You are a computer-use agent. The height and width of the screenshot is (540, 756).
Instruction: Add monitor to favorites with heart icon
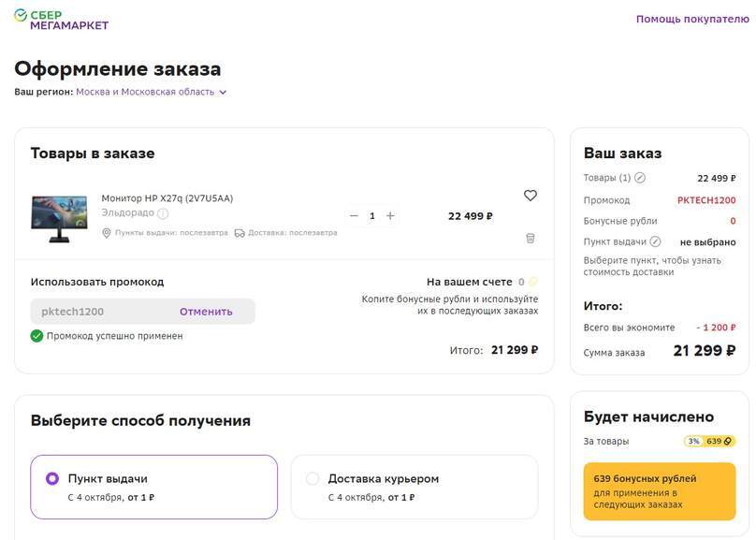click(x=531, y=196)
